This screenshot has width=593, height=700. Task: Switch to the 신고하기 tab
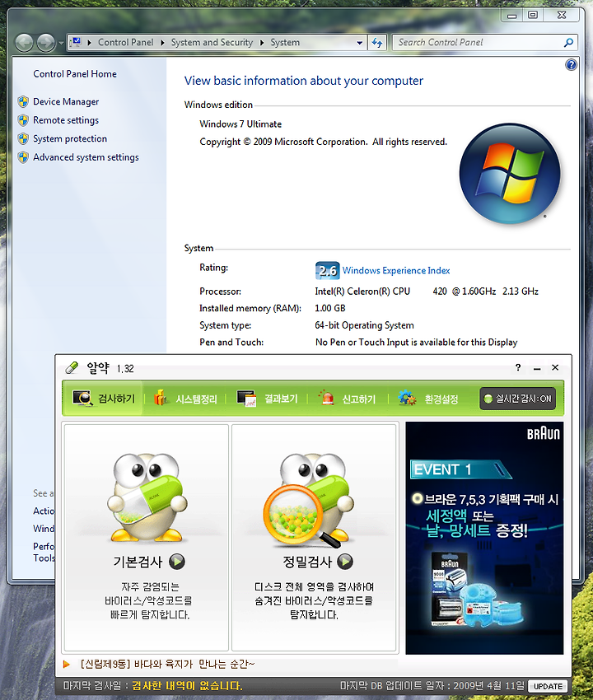(x=347, y=399)
